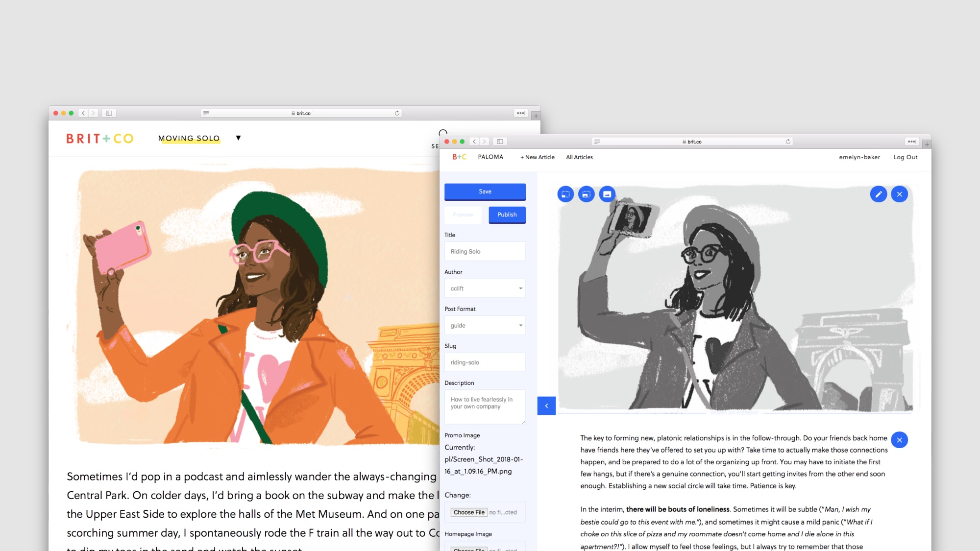Click + New Article menu item

coord(537,157)
